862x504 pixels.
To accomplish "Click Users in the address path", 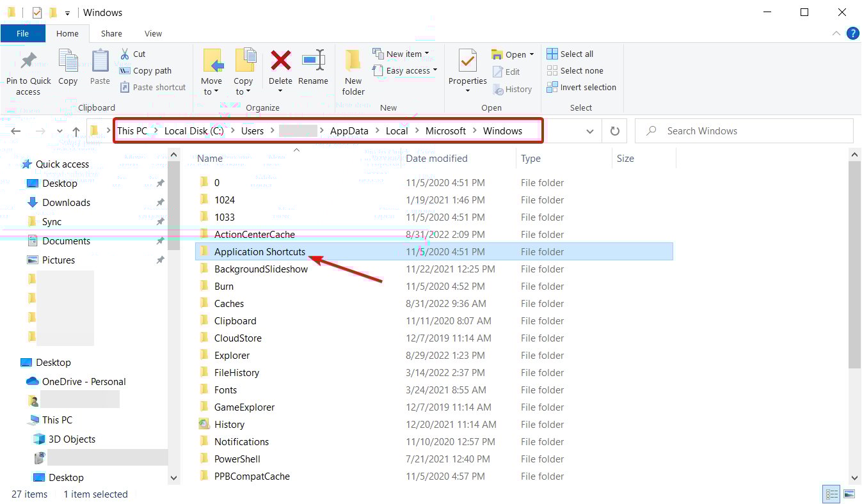I will click(x=252, y=130).
